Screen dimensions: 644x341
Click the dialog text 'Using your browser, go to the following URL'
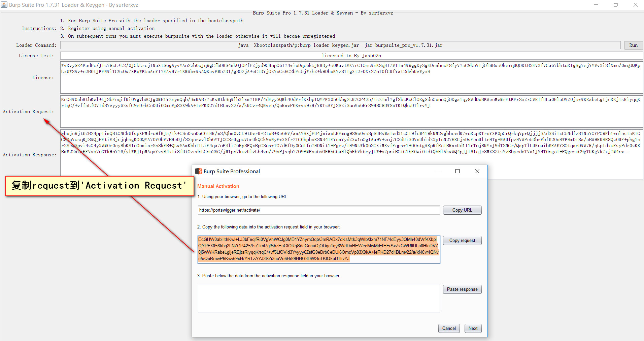tap(245, 197)
